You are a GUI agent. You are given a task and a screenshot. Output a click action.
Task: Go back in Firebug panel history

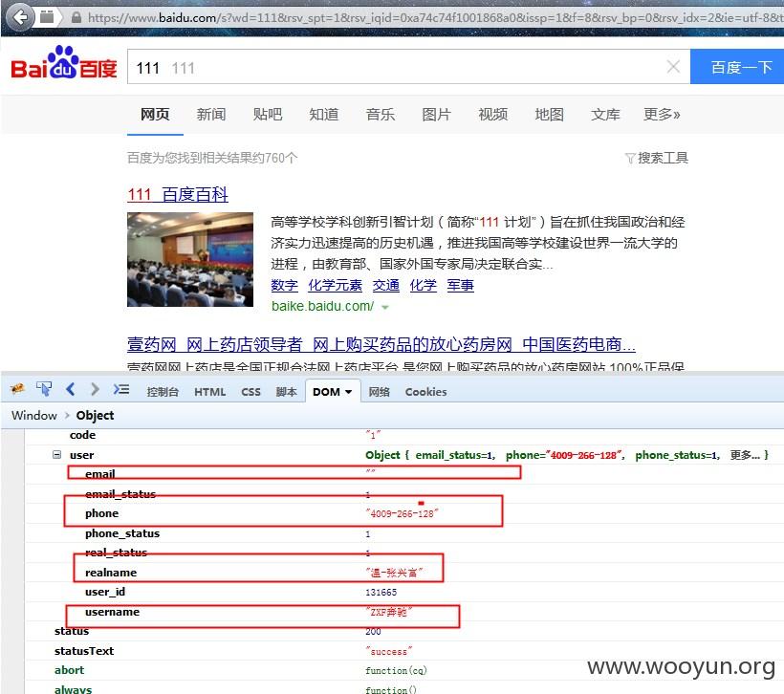pyautogui.click(x=71, y=389)
